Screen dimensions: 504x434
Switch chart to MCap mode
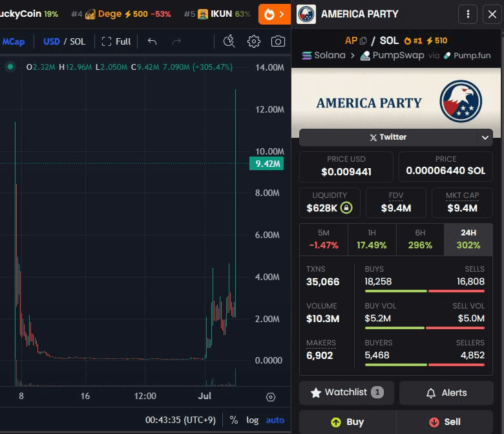point(13,41)
